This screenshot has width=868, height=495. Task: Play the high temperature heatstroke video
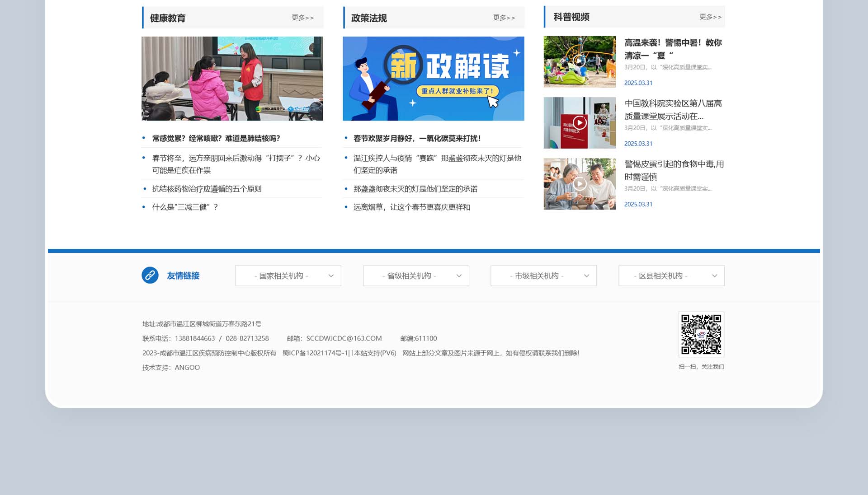point(580,61)
